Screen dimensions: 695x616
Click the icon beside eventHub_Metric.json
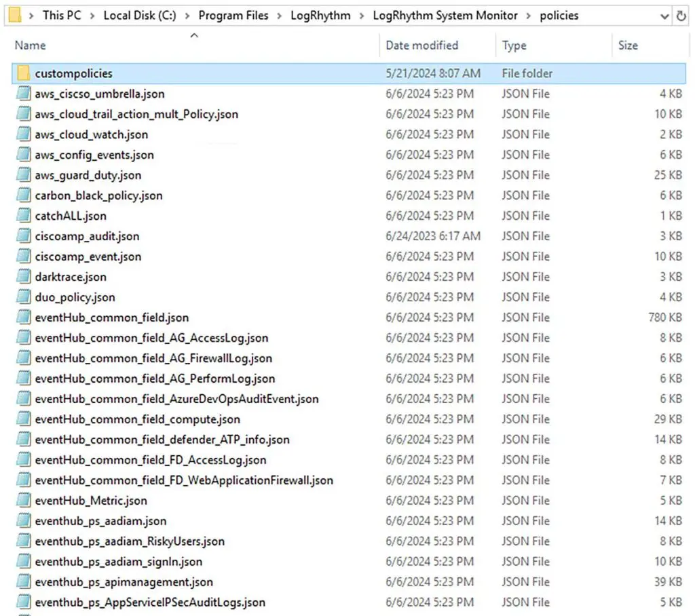point(23,501)
